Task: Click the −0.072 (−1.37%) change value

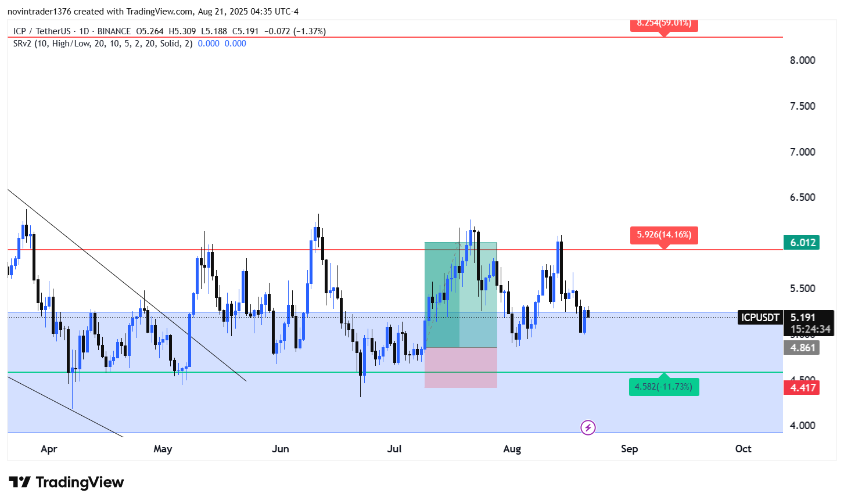Action: click(x=294, y=31)
